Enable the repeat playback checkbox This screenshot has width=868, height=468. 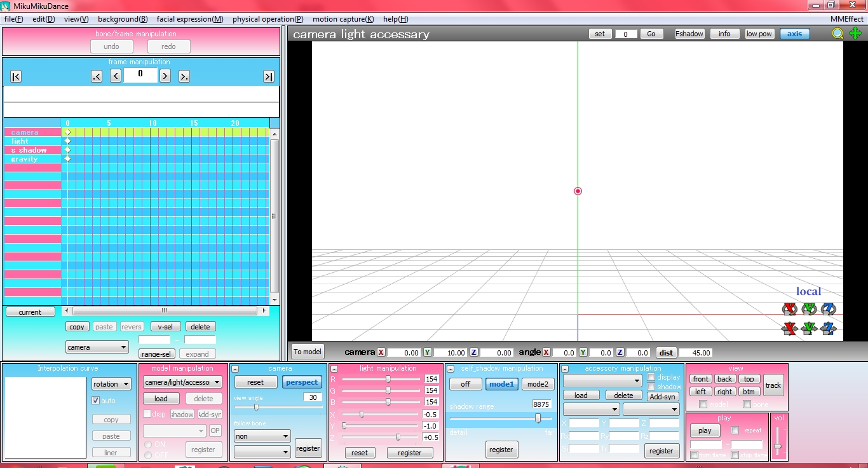pyautogui.click(x=734, y=430)
